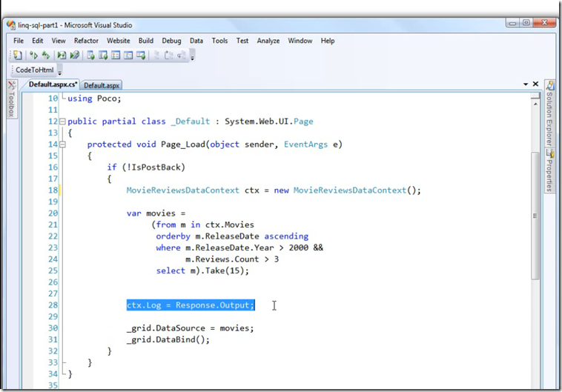Open the Data menu
The image size is (562, 392).
click(x=196, y=41)
